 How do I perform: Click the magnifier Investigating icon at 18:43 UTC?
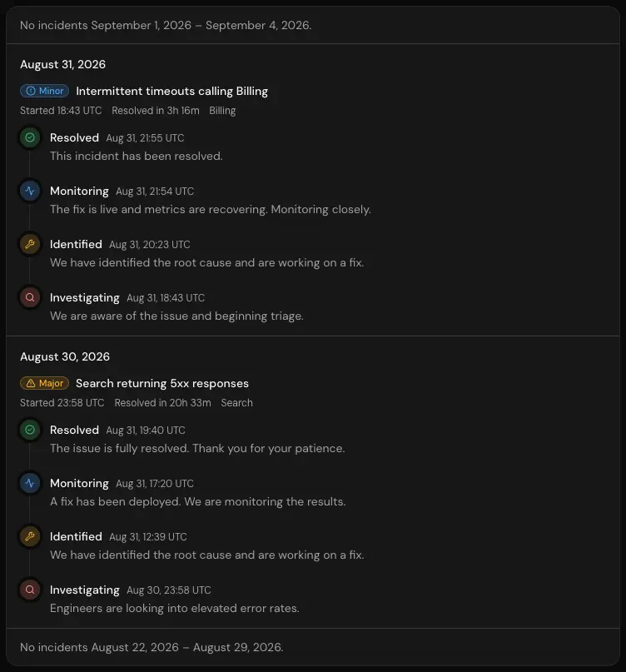tap(30, 297)
